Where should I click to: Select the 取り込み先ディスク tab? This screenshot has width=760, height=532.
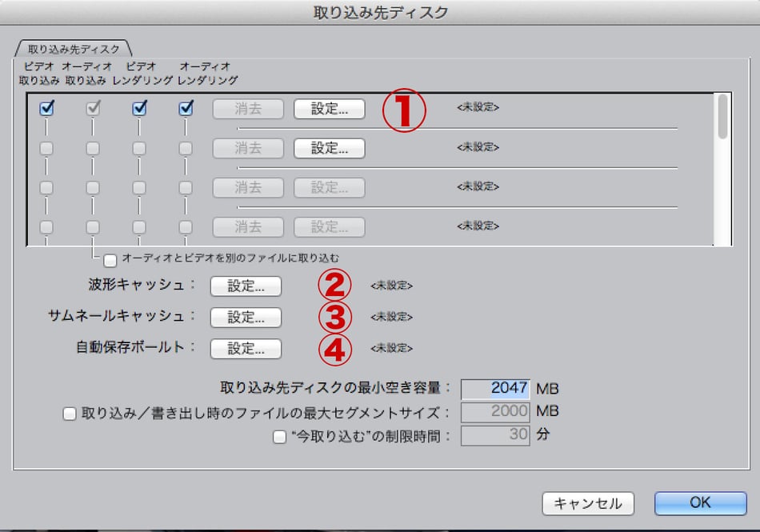tap(74, 49)
